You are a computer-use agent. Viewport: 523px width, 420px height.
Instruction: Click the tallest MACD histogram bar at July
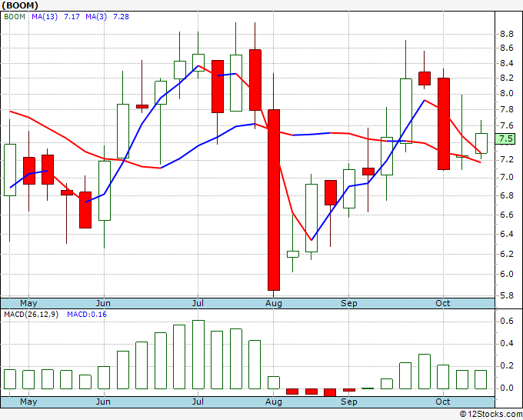click(198, 355)
